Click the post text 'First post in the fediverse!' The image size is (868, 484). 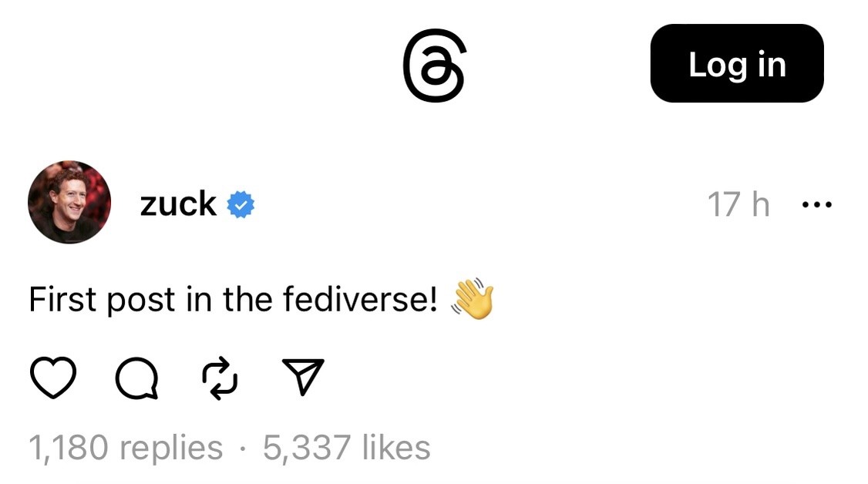(x=233, y=300)
